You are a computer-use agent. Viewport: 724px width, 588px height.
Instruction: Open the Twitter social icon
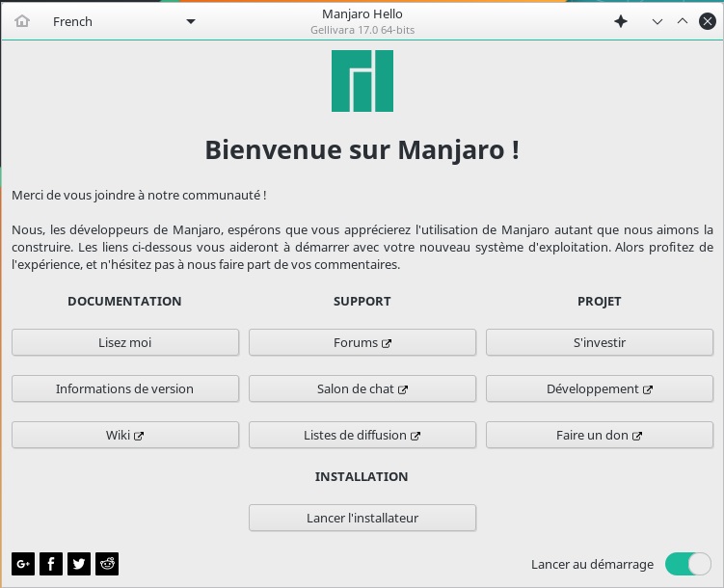[79, 564]
